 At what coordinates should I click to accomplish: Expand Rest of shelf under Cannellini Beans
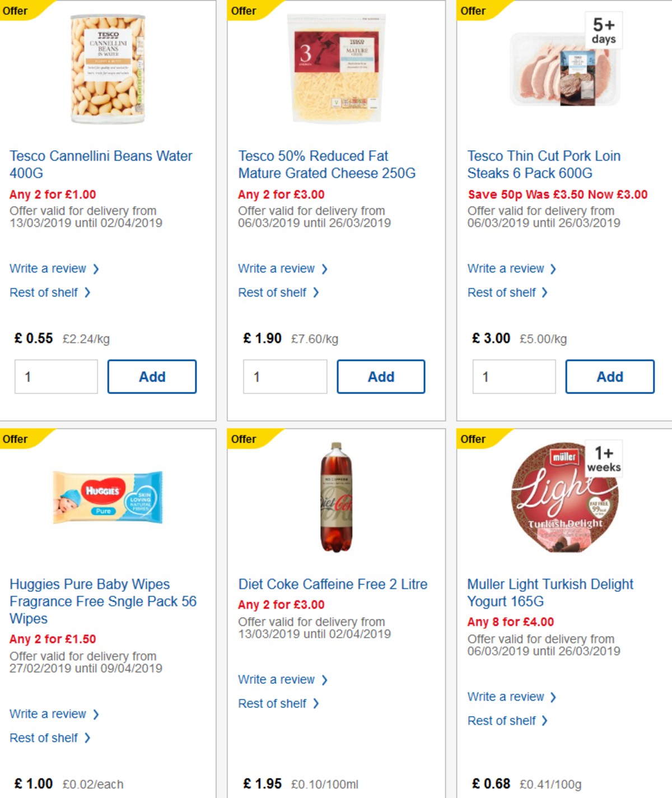click(x=46, y=292)
